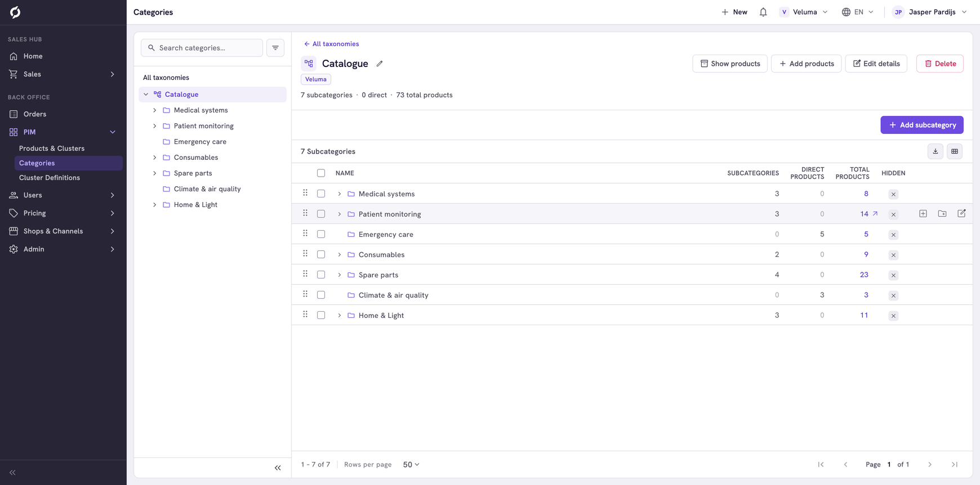Image resolution: width=980 pixels, height=485 pixels.
Task: Open the Veluma workspace dropdown
Action: 804,12
